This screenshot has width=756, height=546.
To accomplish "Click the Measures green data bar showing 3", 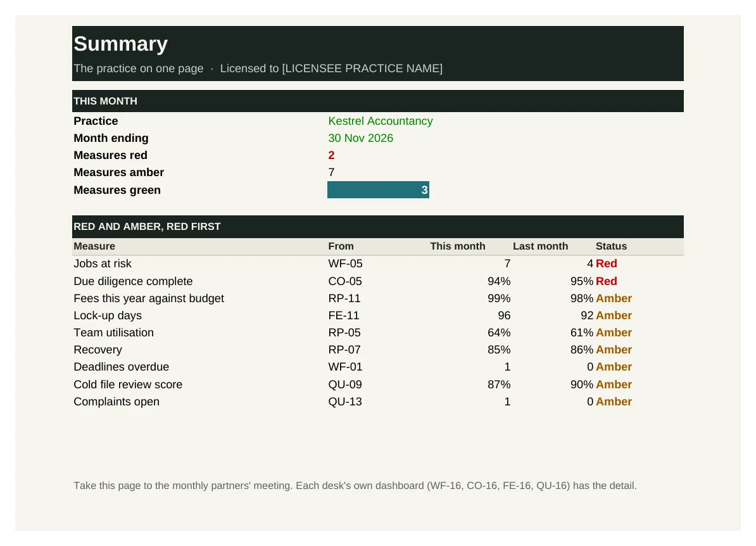I will [x=378, y=190].
